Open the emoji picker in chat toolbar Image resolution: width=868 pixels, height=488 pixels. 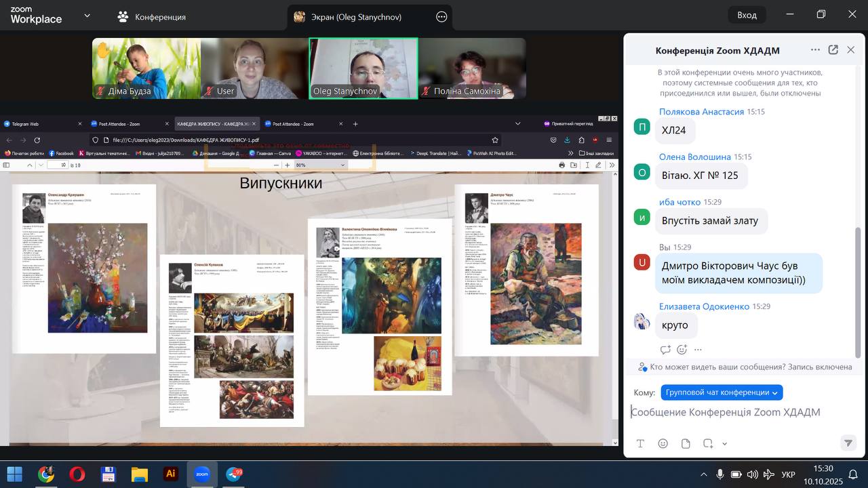coord(663,443)
